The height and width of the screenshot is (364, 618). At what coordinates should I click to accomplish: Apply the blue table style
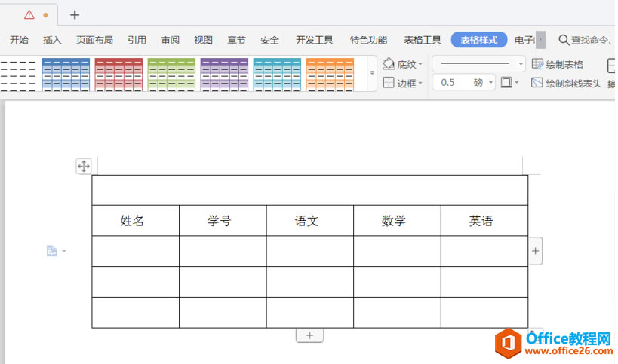(x=66, y=74)
